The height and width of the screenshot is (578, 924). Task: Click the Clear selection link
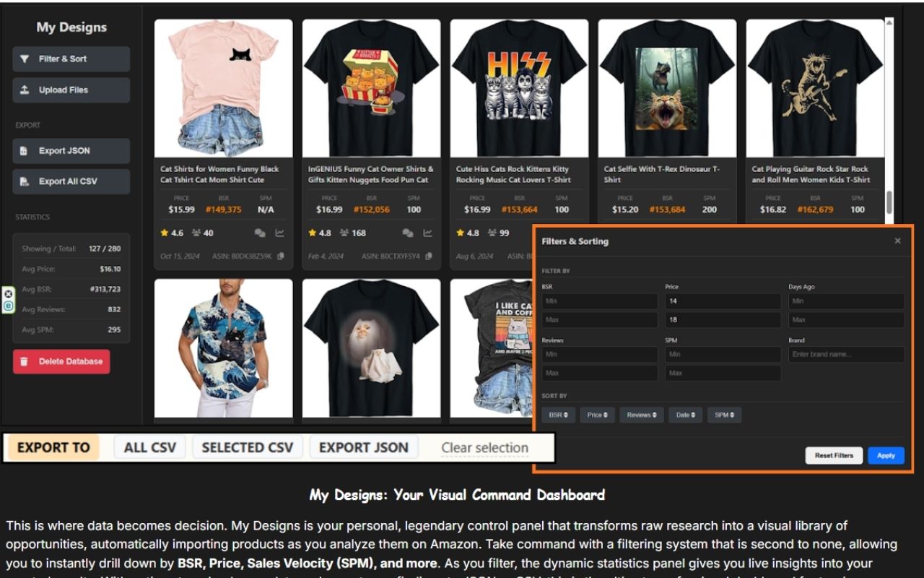[484, 447]
